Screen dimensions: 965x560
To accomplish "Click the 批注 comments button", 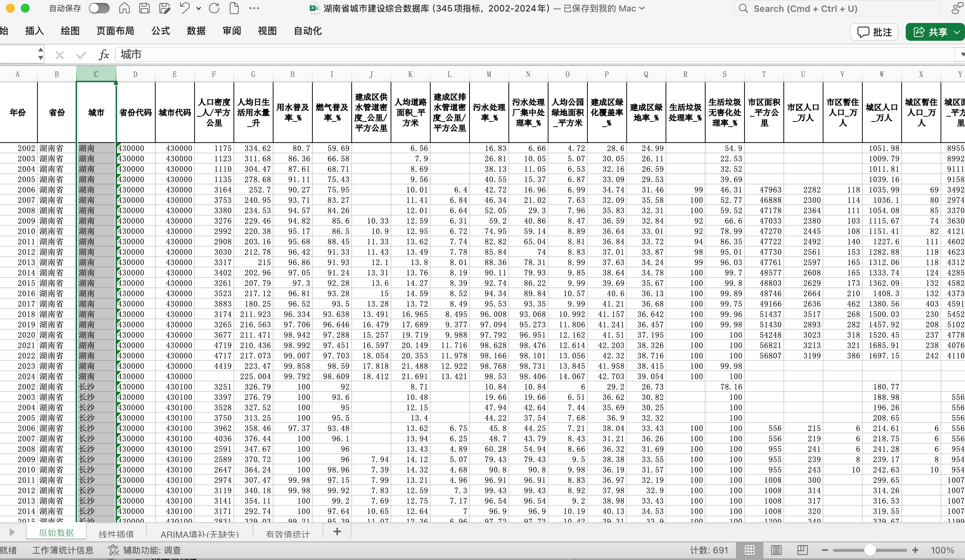I will 875,32.
